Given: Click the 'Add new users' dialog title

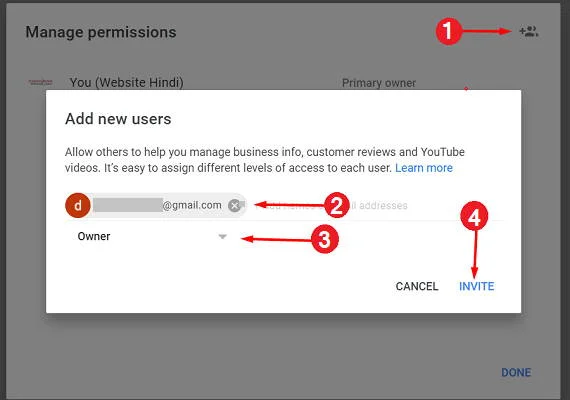Looking at the screenshot, I should [x=118, y=119].
